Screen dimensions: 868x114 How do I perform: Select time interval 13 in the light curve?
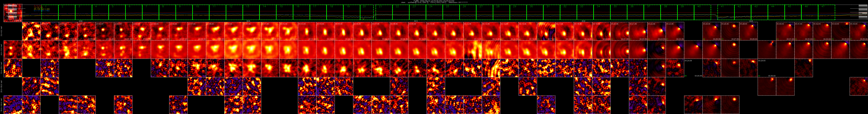[251, 12]
